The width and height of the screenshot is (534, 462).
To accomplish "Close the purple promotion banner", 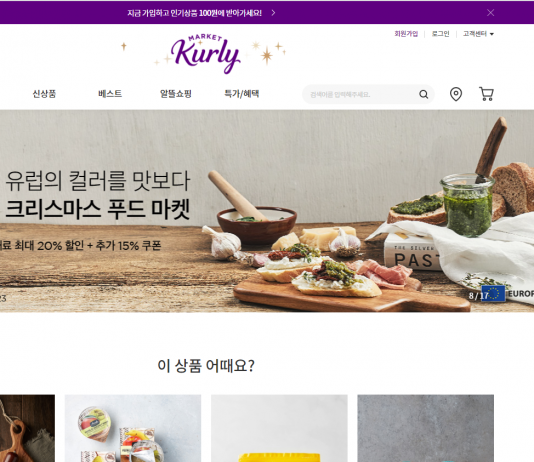I will coord(490,13).
